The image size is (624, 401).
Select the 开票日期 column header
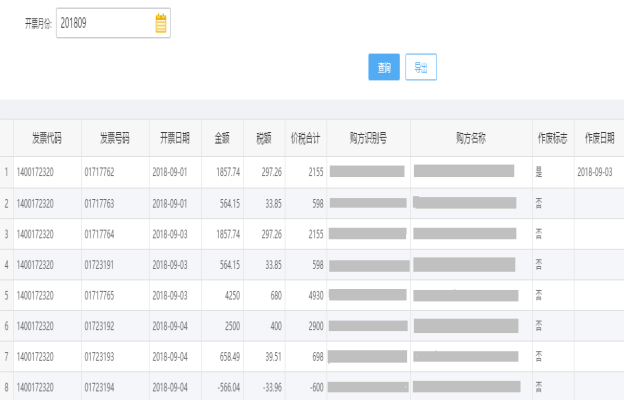[174, 138]
